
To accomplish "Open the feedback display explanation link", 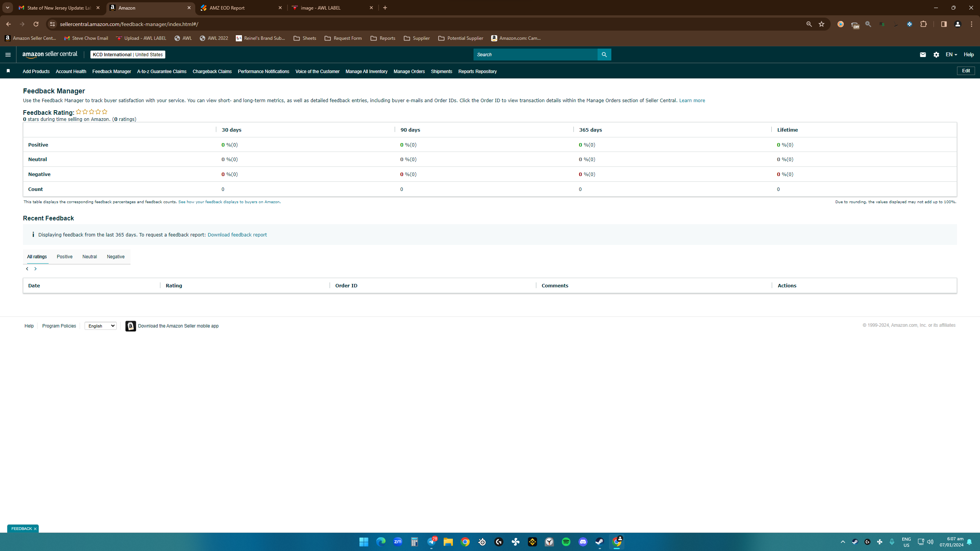I will 229,202.
